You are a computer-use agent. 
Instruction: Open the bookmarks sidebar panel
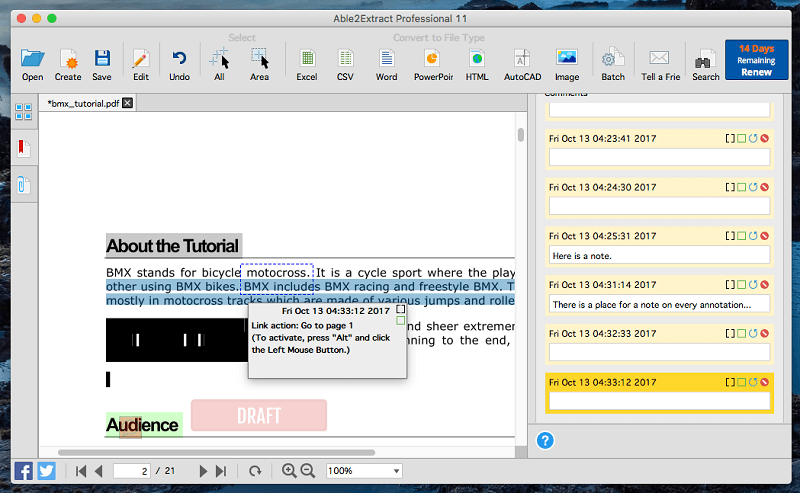23,149
